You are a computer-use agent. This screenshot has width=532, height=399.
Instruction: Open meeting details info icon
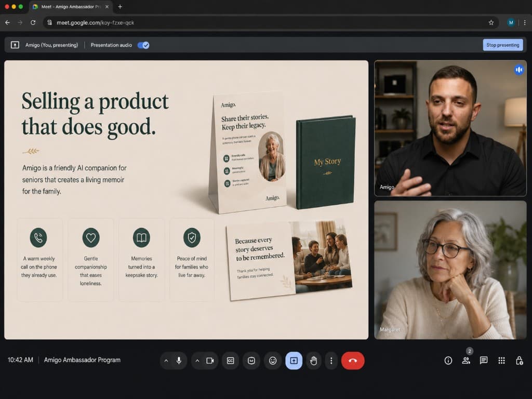[448, 361]
